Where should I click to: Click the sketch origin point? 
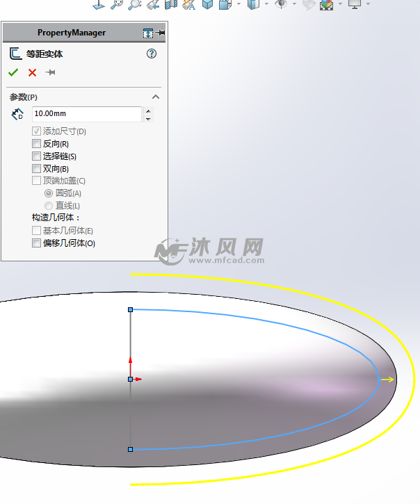point(130,380)
